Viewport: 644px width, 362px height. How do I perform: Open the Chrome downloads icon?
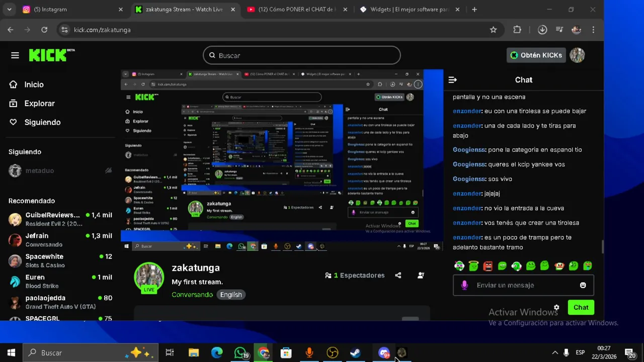click(542, 30)
